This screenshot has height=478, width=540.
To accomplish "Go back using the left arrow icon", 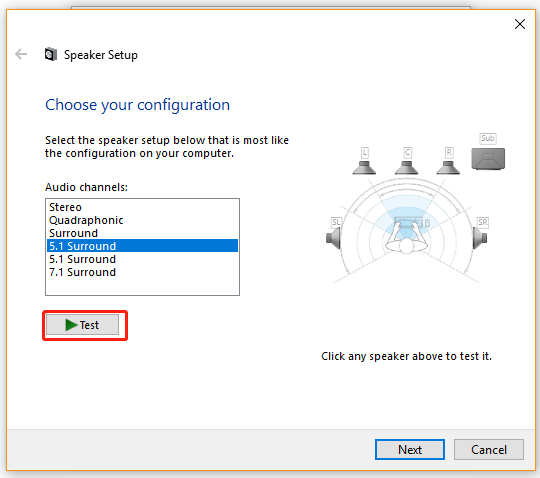I will (x=21, y=54).
